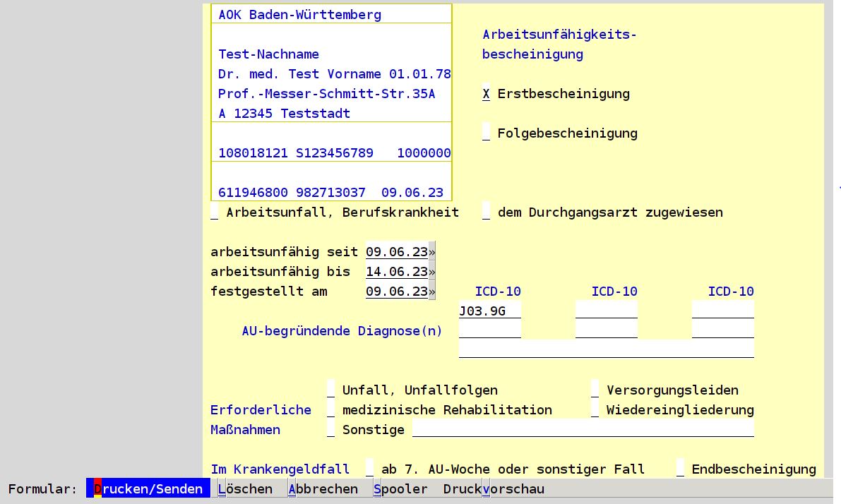Open Druckvorschau from the Formular bar
Image resolution: width=841 pixels, height=504 pixels.
pos(494,489)
